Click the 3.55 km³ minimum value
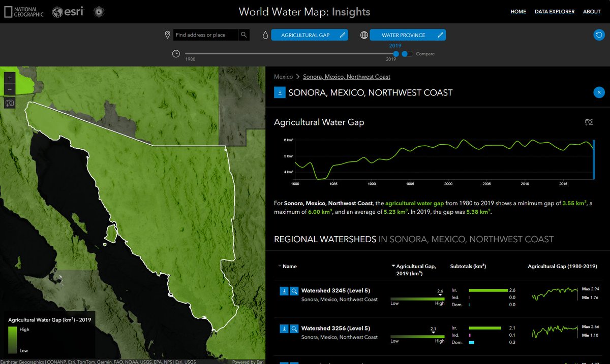610x364 pixels. [574, 203]
